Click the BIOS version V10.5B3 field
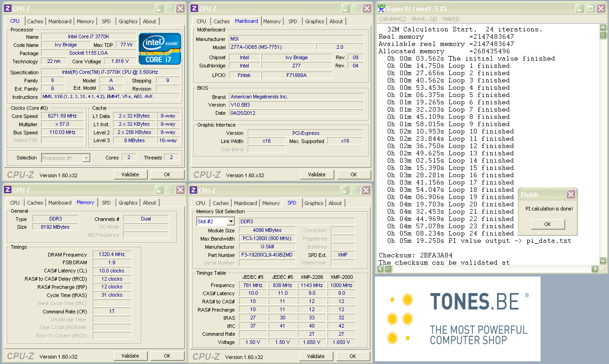The width and height of the screenshot is (609, 364). click(x=296, y=105)
